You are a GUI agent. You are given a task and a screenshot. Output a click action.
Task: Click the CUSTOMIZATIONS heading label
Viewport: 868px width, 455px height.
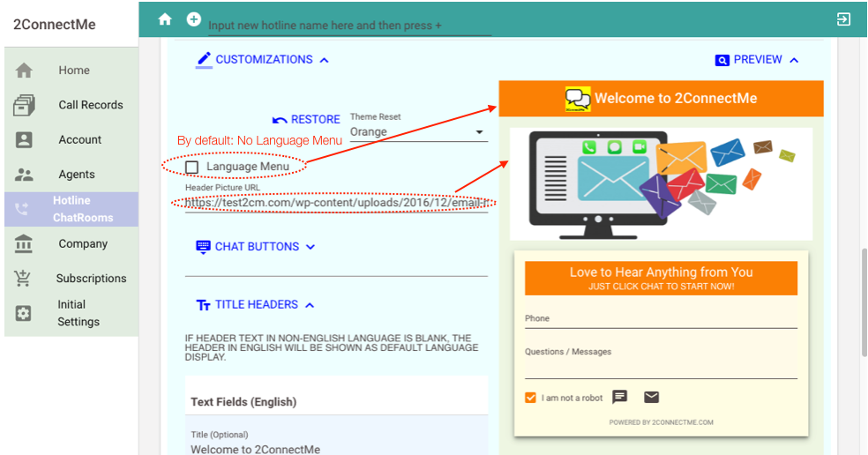click(x=264, y=60)
